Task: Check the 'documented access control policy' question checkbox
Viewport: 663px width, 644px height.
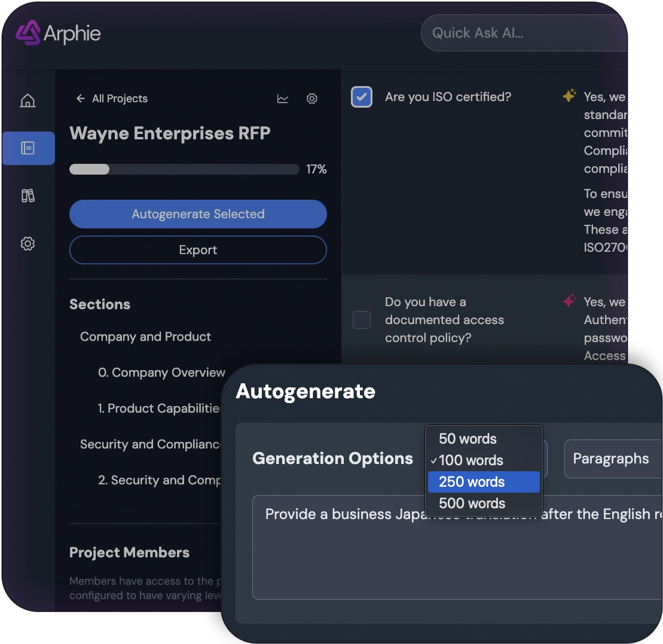Action: tap(362, 320)
